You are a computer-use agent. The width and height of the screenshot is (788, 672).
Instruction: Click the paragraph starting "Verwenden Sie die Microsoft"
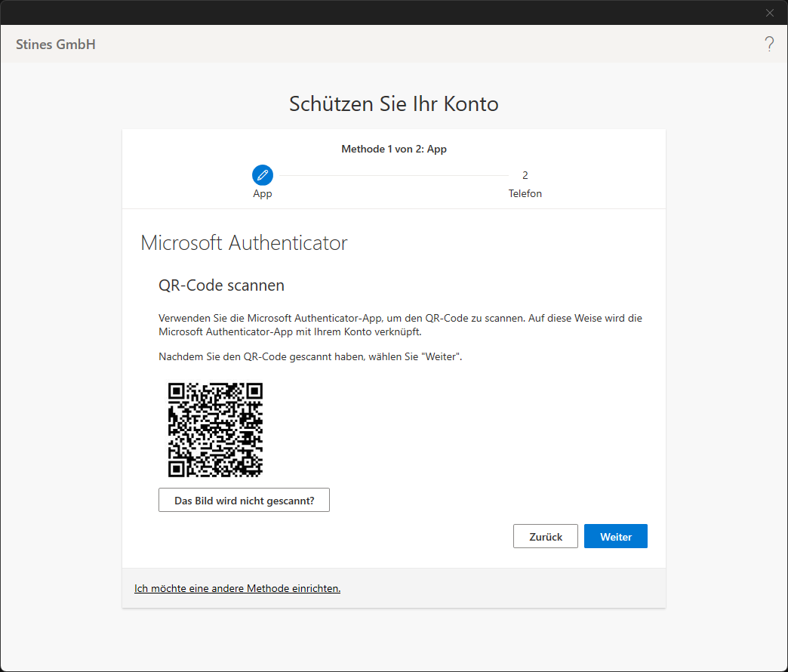pos(400,325)
